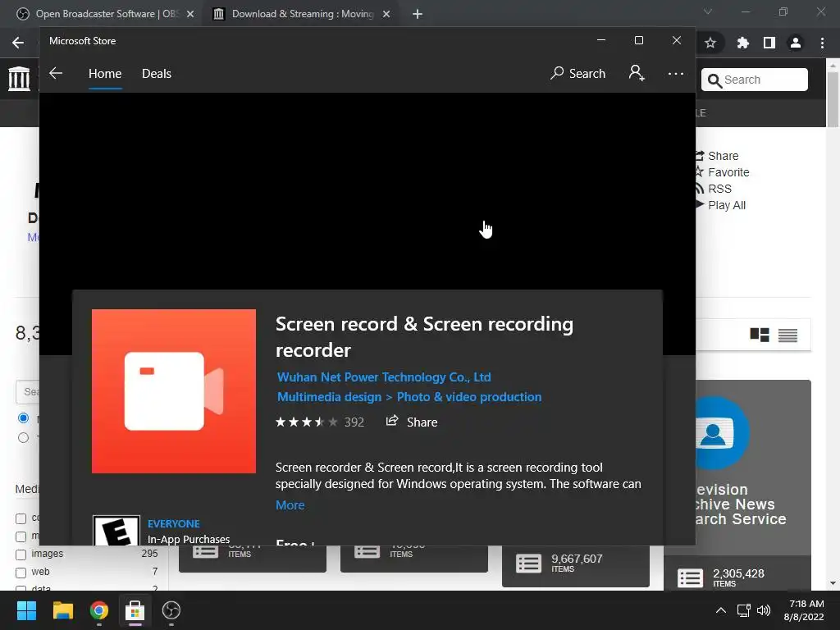Select the unchecked radio button in sidebar

(x=23, y=438)
